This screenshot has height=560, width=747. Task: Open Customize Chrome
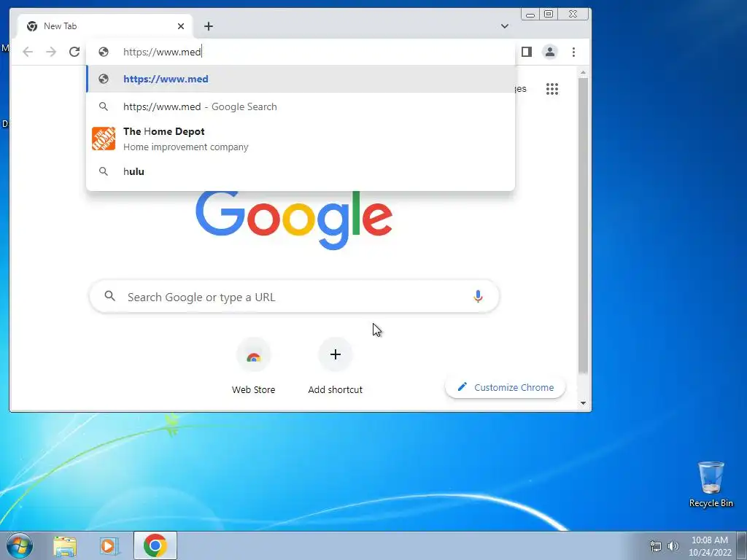point(506,388)
